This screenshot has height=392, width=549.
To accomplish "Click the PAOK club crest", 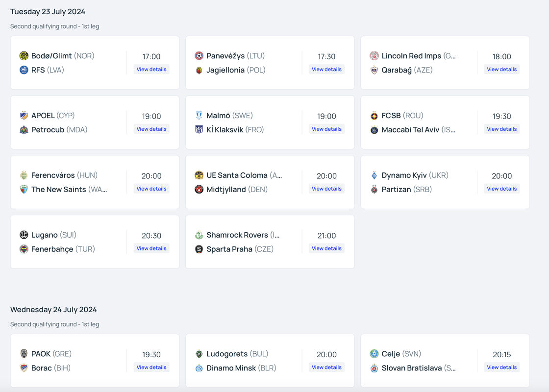I will [x=24, y=354].
